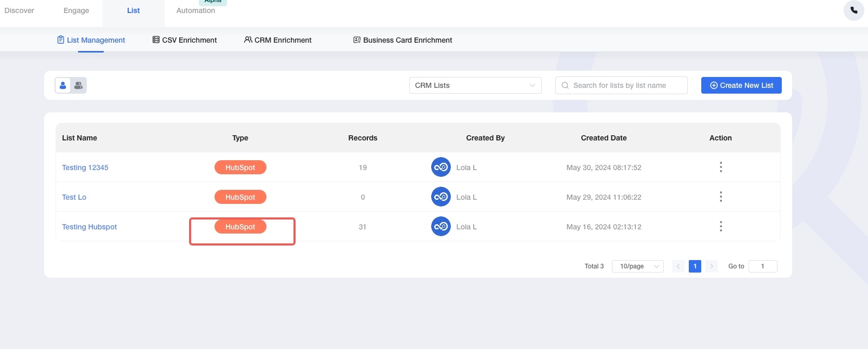This screenshot has width=868, height=349.
Task: Click the Type column header
Action: click(240, 138)
